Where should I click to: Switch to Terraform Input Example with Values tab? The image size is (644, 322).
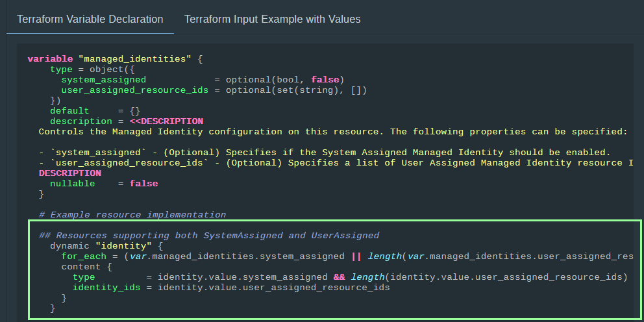click(x=272, y=19)
